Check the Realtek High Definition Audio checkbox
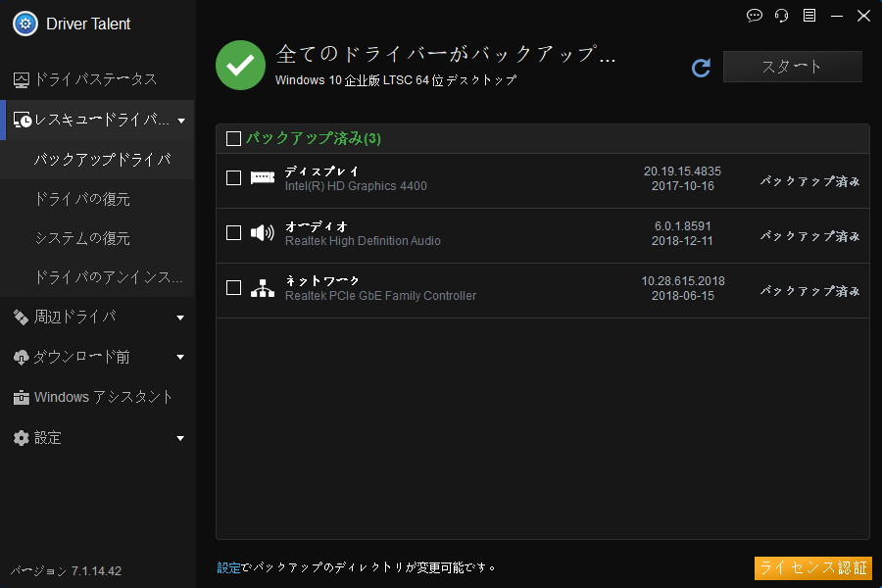 coord(233,232)
